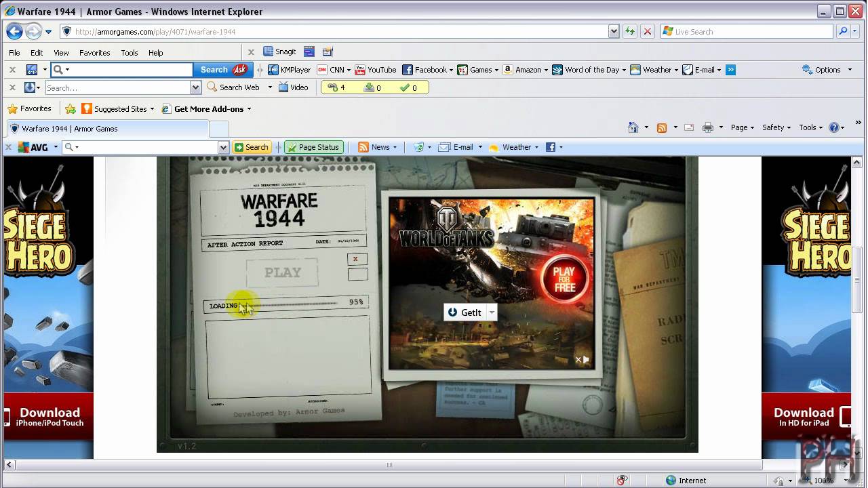
Task: Click the Refresh page icon
Action: (630, 31)
